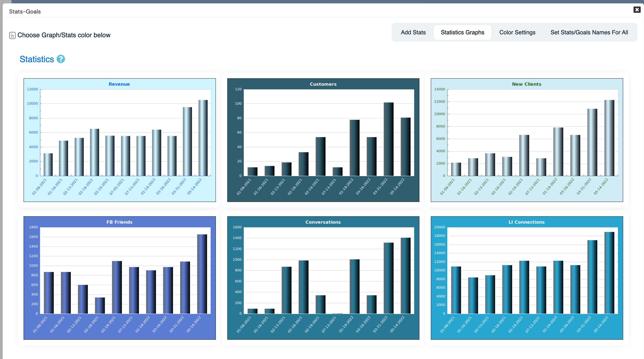Open the Color Settings tab
644x359 pixels.
coord(517,32)
